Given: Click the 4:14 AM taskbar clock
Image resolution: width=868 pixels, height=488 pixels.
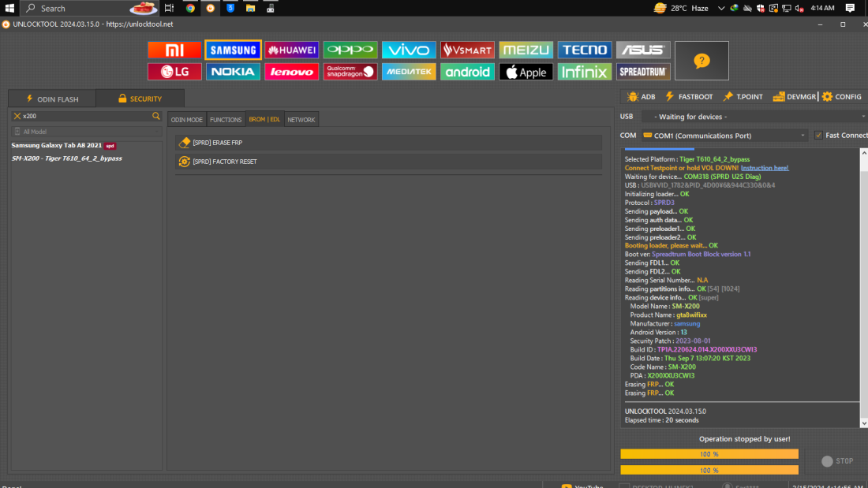Looking at the screenshot, I should coord(822,8).
